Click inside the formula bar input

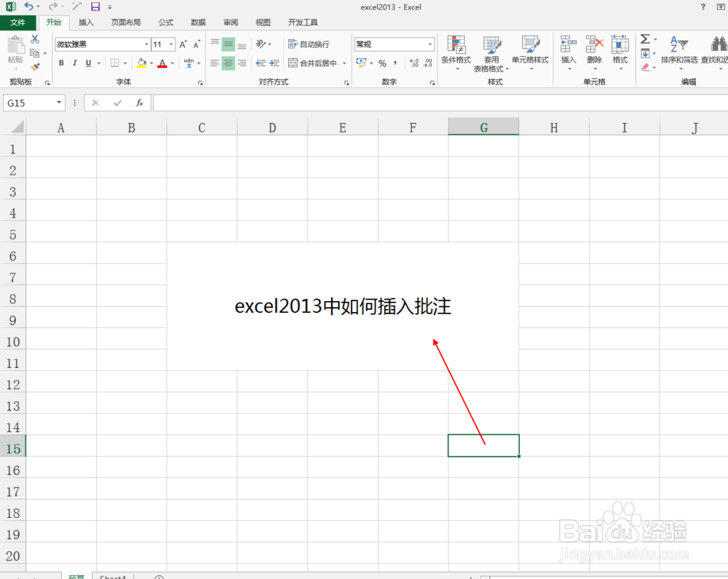tap(440, 103)
